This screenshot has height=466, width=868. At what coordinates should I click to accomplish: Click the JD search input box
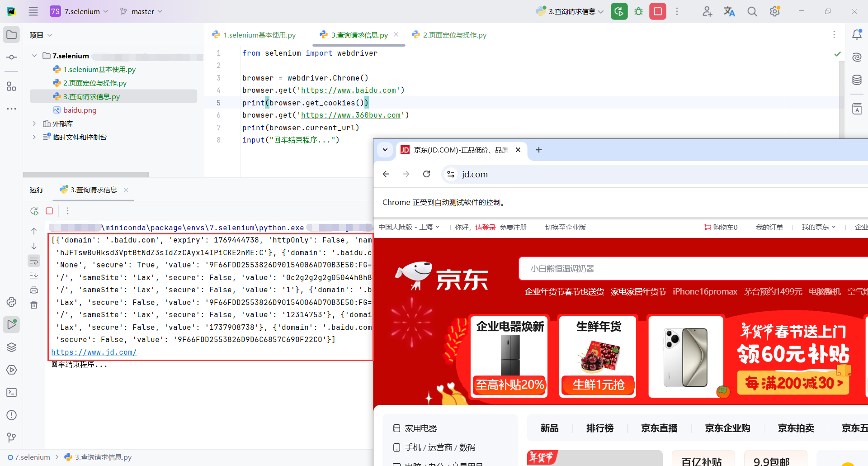[x=693, y=269]
